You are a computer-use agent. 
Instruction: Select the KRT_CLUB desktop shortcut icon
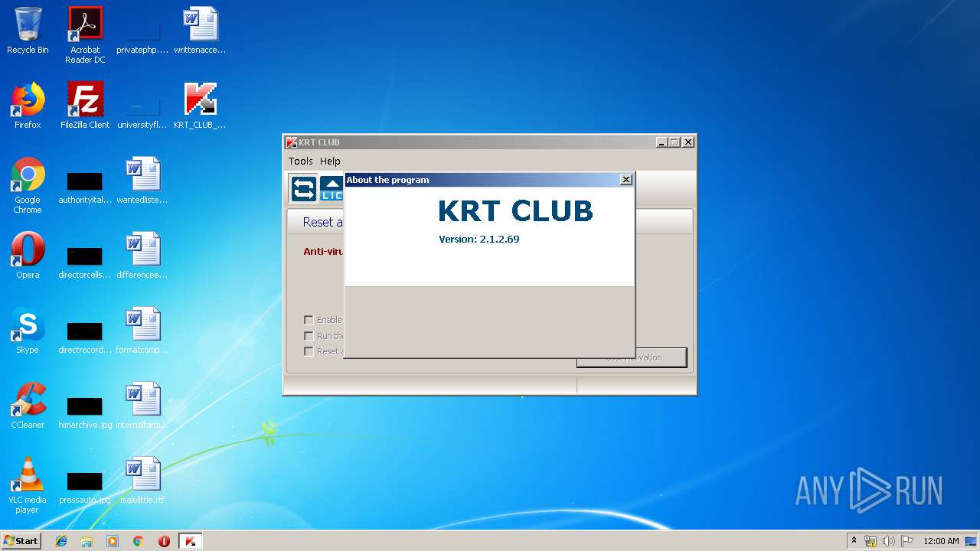pos(200,106)
